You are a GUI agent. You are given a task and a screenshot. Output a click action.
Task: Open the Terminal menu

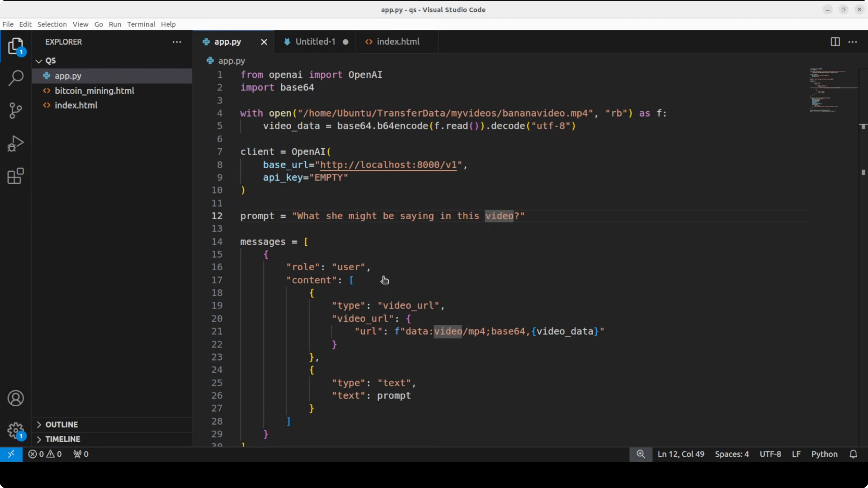pos(141,24)
